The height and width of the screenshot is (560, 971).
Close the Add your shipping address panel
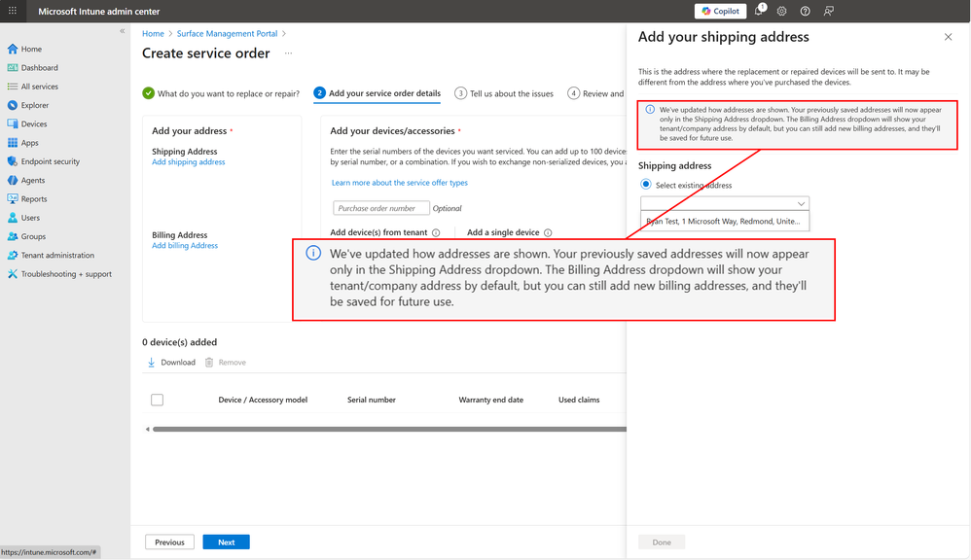coord(948,37)
